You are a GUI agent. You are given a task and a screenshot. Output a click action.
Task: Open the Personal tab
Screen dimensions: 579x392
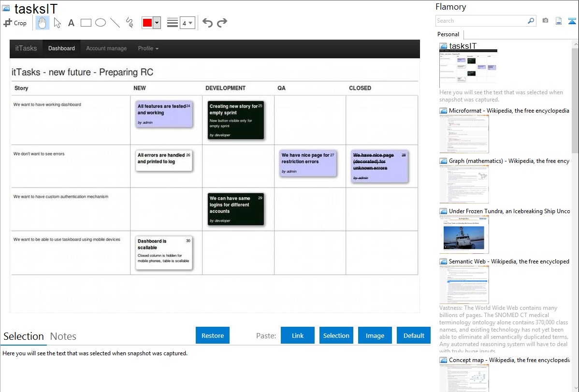coord(448,34)
